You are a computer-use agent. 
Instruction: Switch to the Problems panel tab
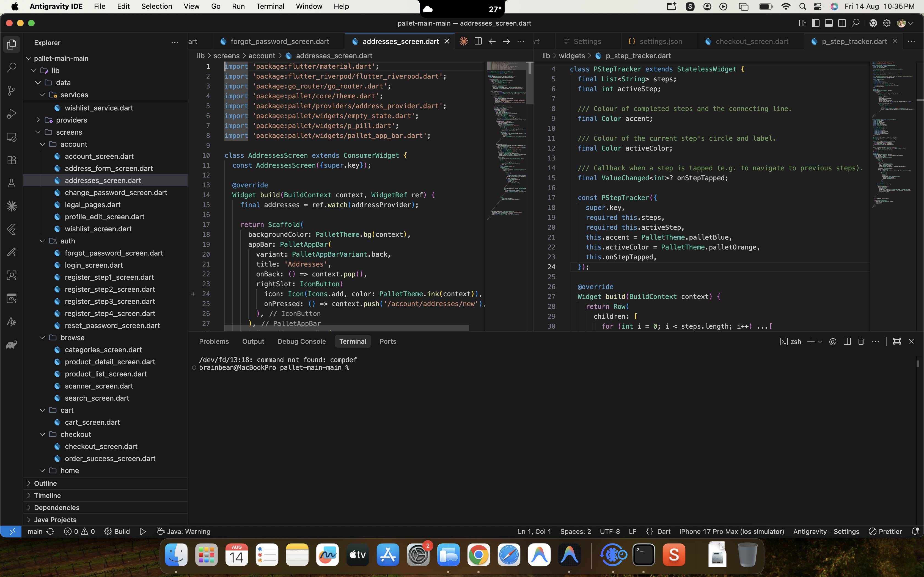[x=214, y=342]
